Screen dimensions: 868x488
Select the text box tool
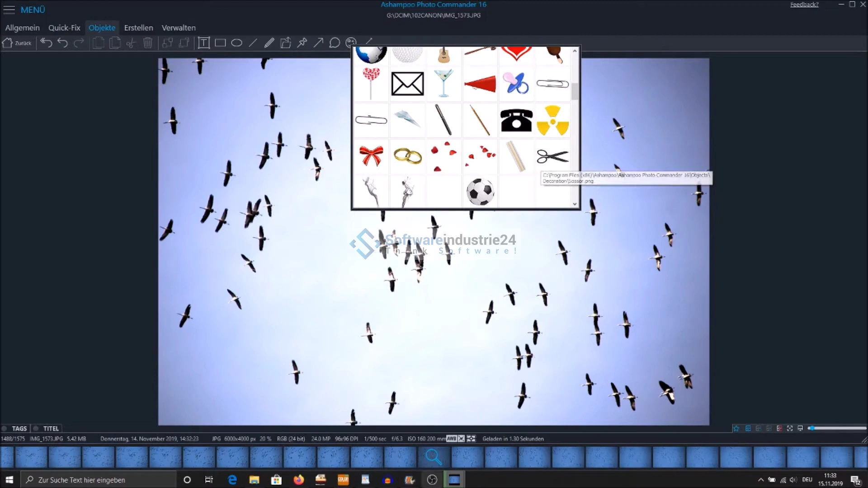pos(204,43)
